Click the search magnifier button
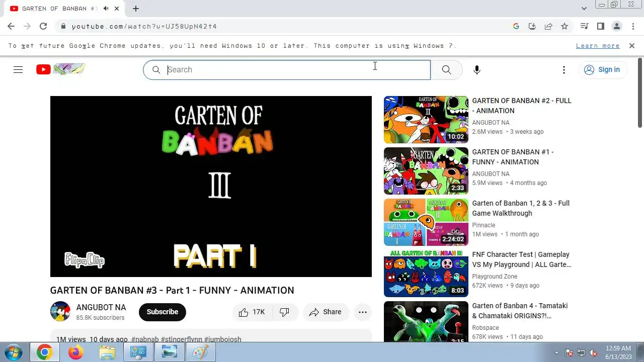Image resolution: width=644 pixels, height=362 pixels. pyautogui.click(x=446, y=70)
